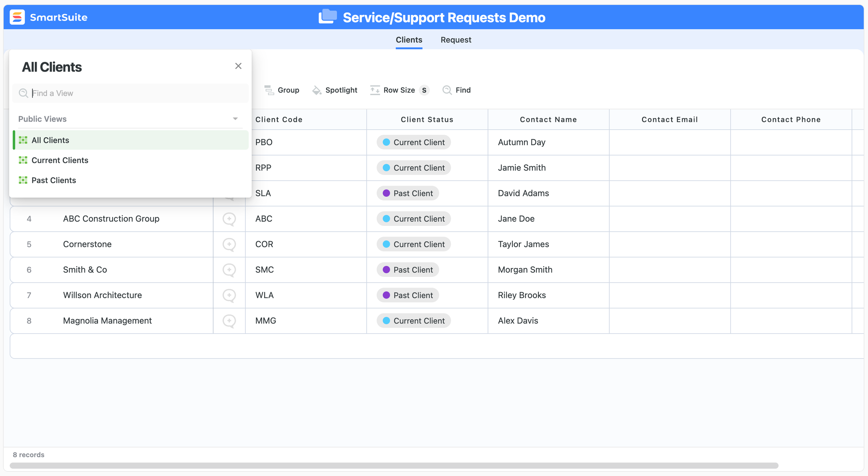The image size is (868, 476).
Task: Click the Past Client status for SMC
Action: click(x=408, y=270)
